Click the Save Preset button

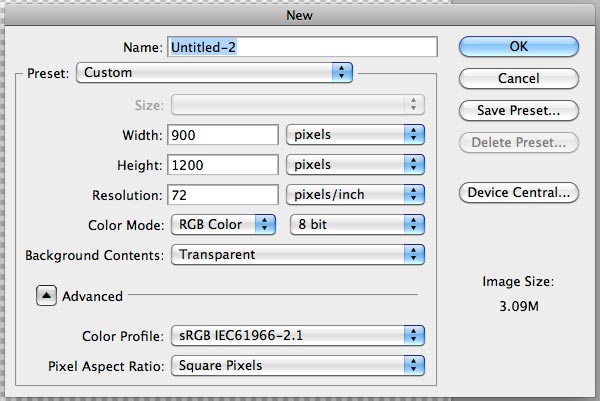click(518, 111)
